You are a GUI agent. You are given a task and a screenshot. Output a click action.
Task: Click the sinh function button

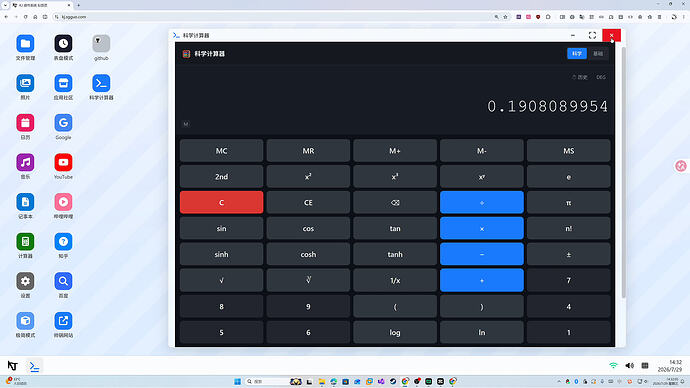coord(221,254)
